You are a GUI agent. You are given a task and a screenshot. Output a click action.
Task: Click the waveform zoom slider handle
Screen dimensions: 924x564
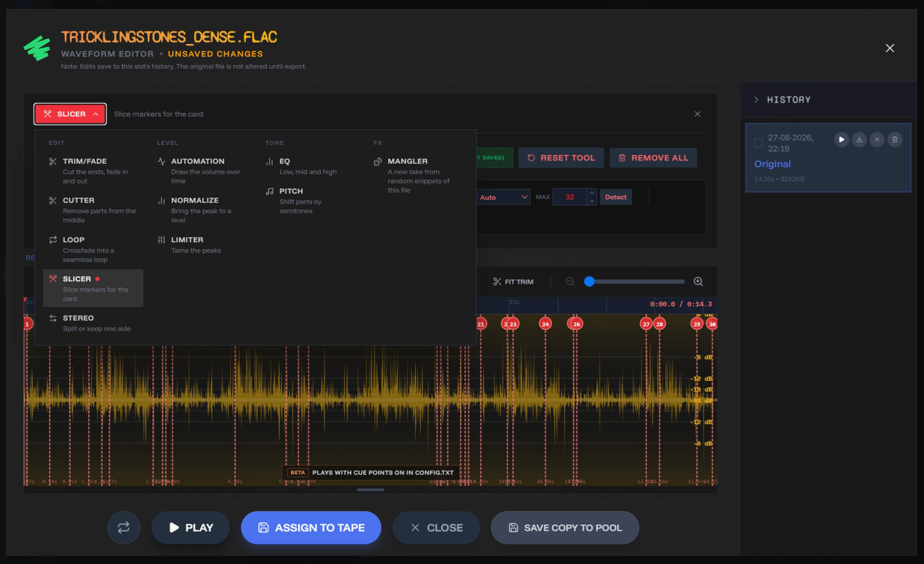click(x=589, y=281)
